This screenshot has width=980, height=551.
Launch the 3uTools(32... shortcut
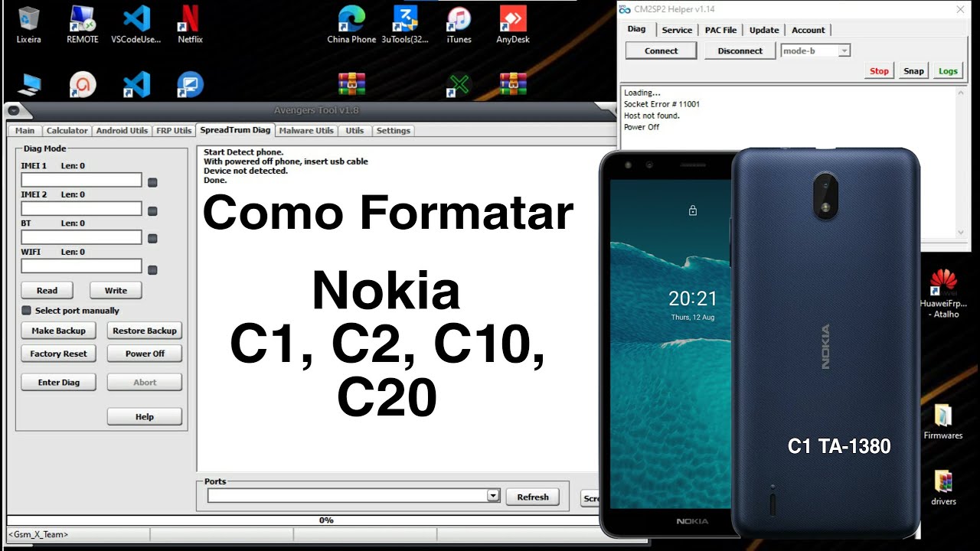[405, 24]
